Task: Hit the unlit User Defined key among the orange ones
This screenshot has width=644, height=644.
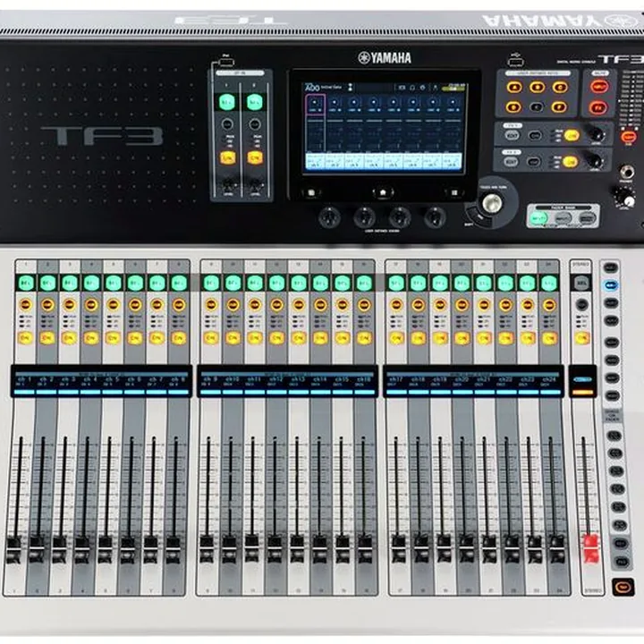Action: [x=536, y=107]
